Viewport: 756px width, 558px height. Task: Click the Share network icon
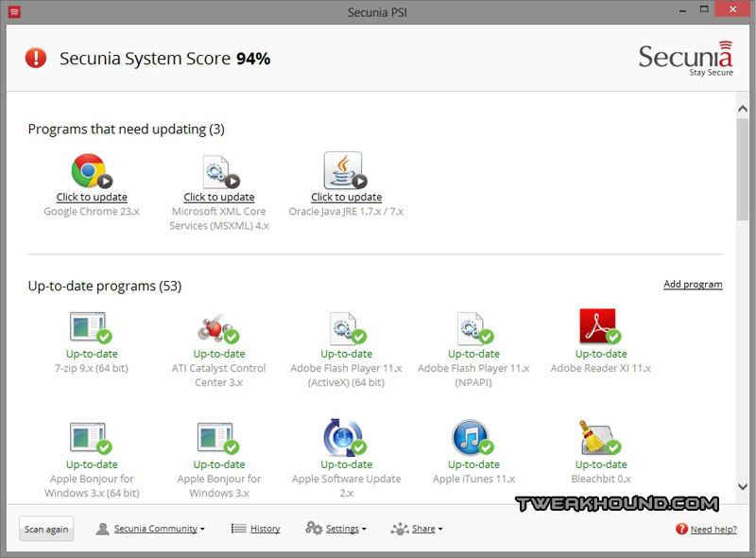tap(400, 529)
